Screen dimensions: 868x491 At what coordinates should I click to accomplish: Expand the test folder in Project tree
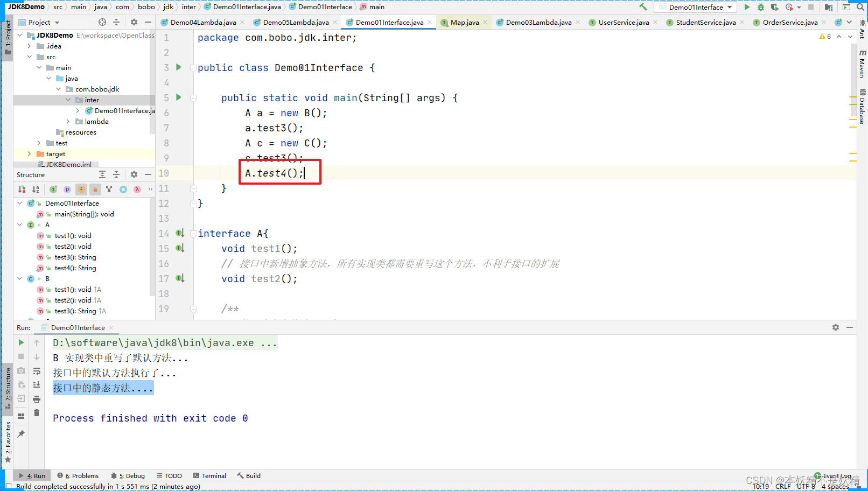click(x=39, y=143)
